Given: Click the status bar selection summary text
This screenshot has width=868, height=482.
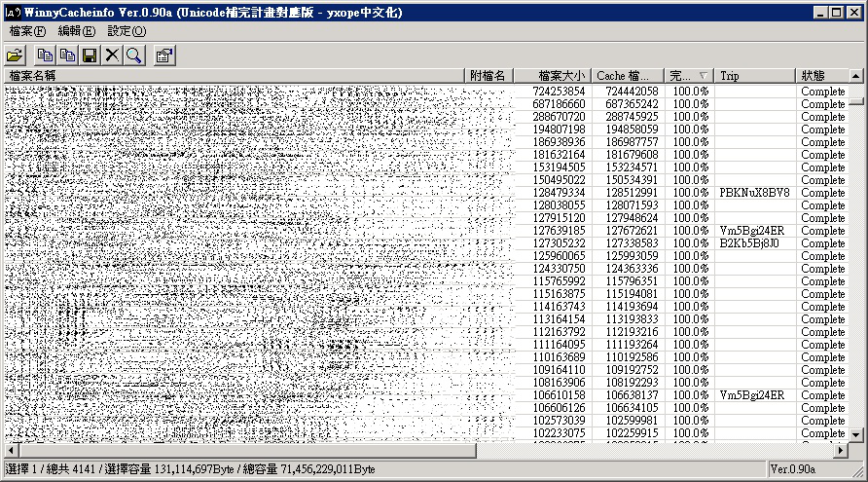Looking at the screenshot, I should (192, 469).
